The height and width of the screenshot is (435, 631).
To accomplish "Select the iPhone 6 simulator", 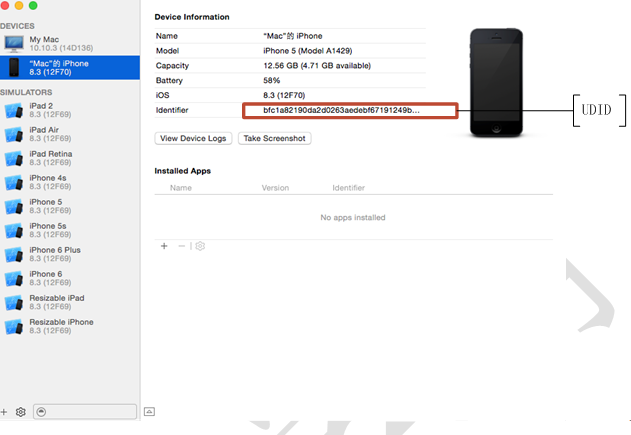I will tap(70, 278).
